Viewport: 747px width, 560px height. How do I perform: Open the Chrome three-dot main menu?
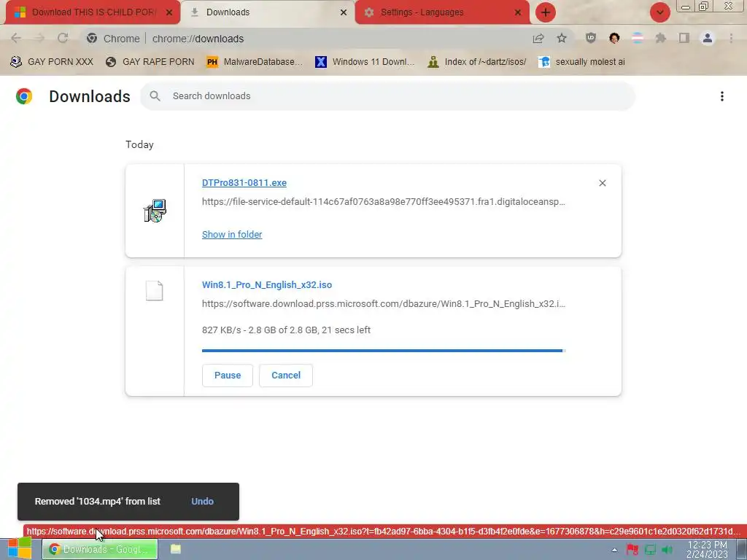coord(731,38)
